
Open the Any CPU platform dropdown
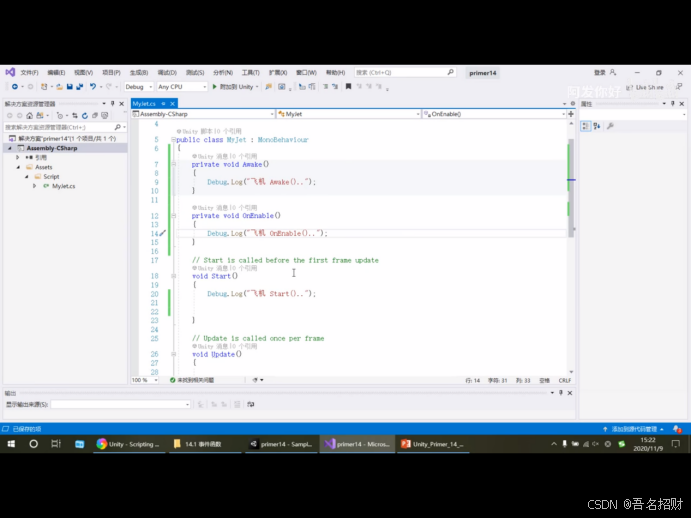coord(182,87)
